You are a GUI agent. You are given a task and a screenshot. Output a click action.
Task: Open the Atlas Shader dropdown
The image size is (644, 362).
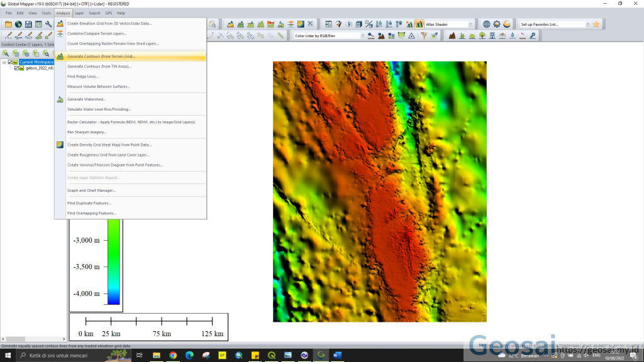point(472,24)
